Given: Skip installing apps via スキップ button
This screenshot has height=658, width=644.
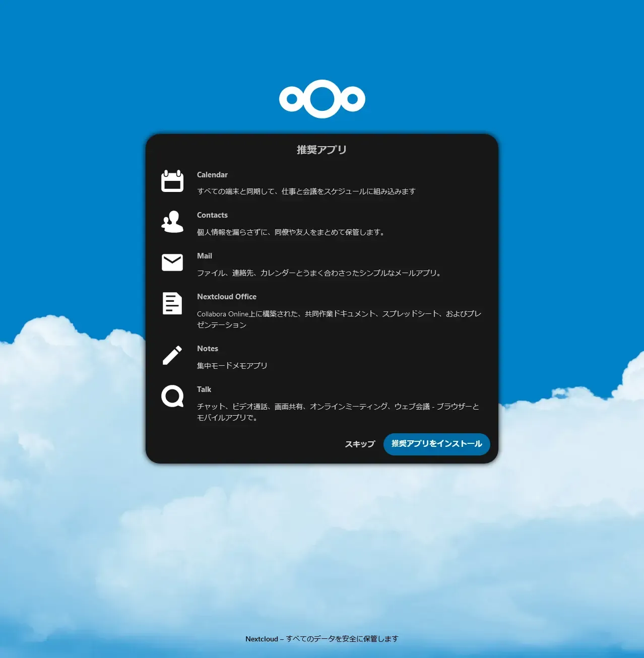Looking at the screenshot, I should pos(360,444).
